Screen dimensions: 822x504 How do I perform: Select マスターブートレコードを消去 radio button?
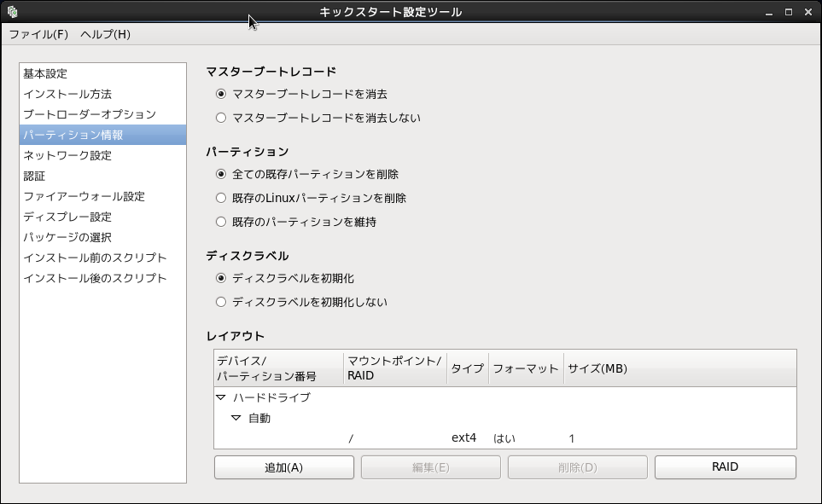(222, 94)
